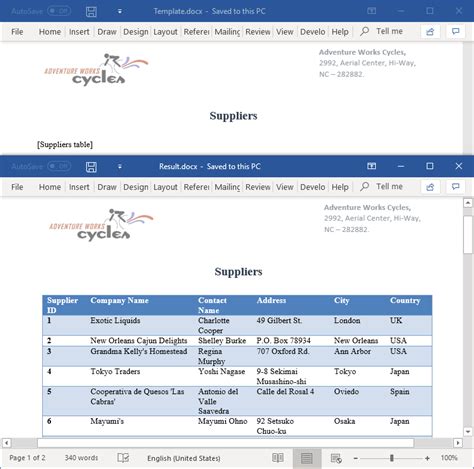The image size is (474, 469).
Task: Open Ribbon Display Options in Result.docx window
Action: pos(372,166)
